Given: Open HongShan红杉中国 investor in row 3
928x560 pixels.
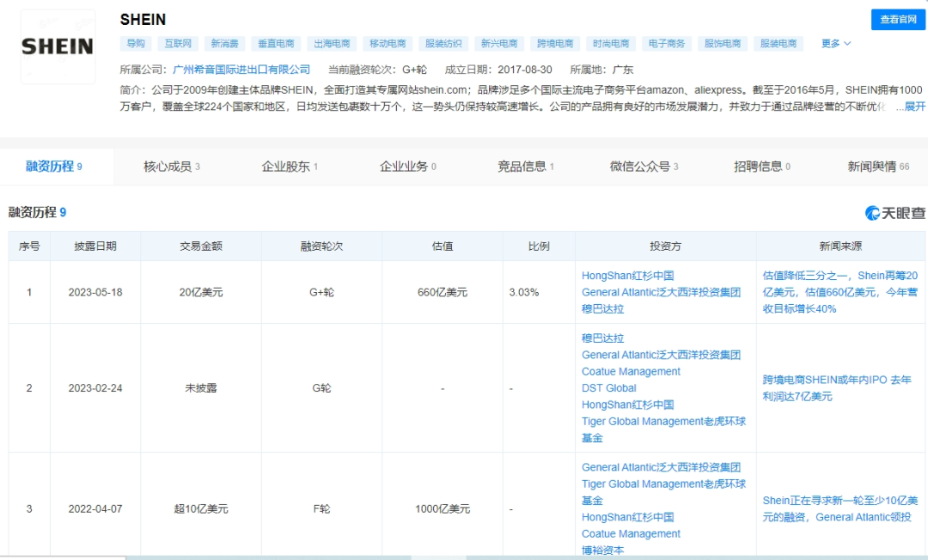Looking at the screenshot, I should click(x=627, y=517).
